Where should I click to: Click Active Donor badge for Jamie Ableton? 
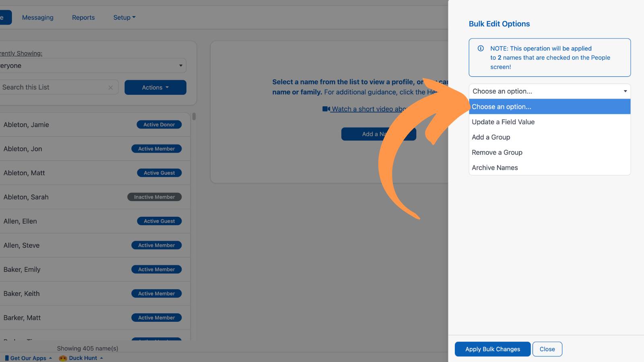tap(159, 125)
